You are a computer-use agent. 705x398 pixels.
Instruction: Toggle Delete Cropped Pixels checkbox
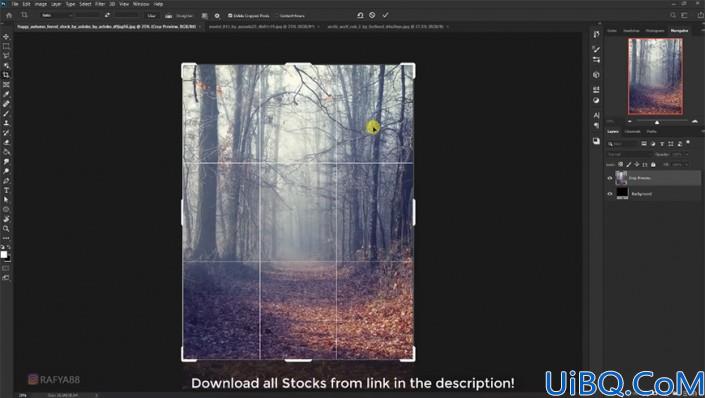point(230,16)
